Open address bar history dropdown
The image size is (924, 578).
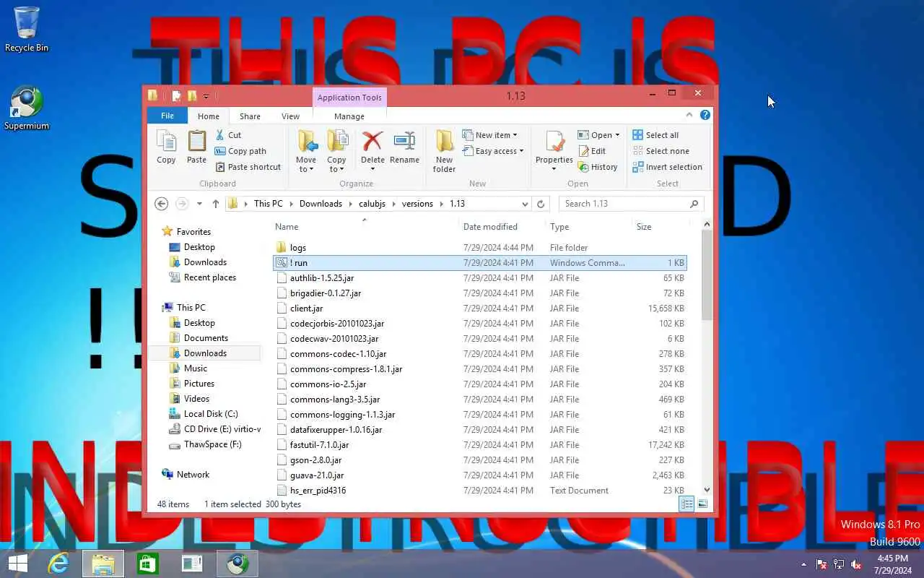[525, 204]
